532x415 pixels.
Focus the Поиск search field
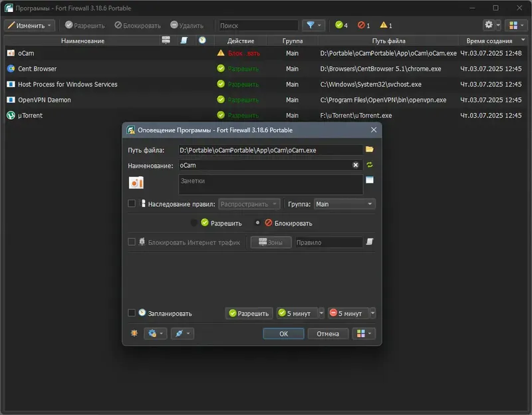(x=258, y=25)
